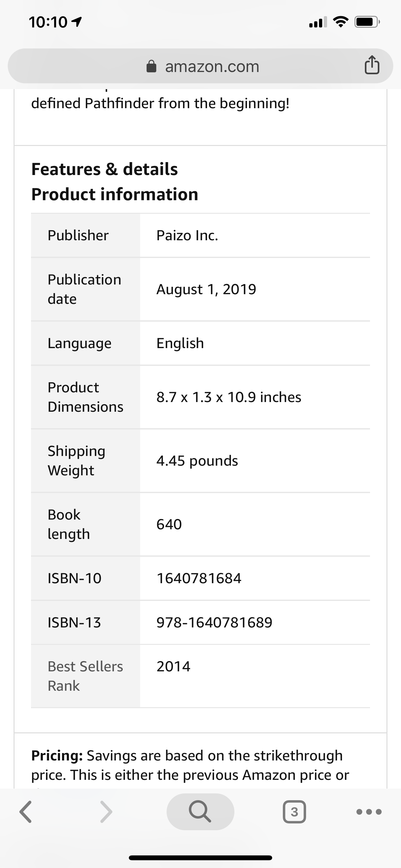Tap the Best Sellers rank number 2014
Viewport: 401px width, 868px height.
(x=174, y=666)
